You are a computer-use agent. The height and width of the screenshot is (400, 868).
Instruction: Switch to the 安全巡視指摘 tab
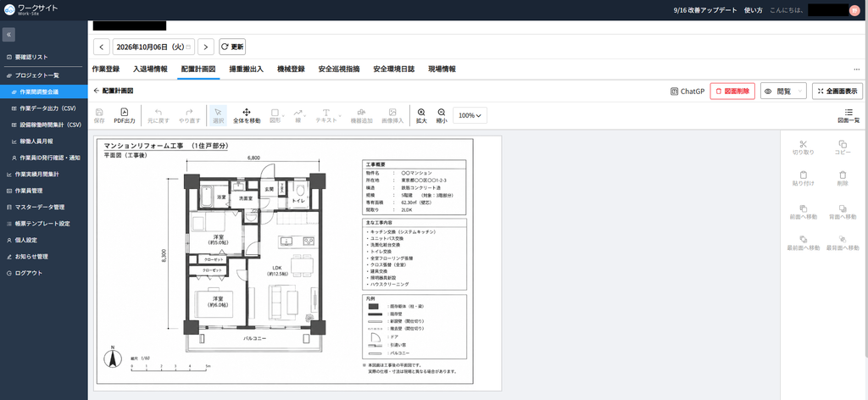pyautogui.click(x=339, y=69)
